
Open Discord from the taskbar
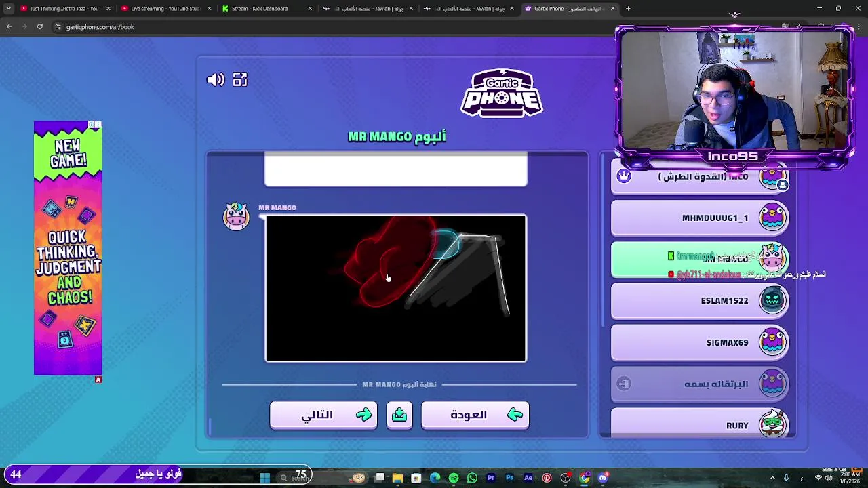(x=603, y=478)
